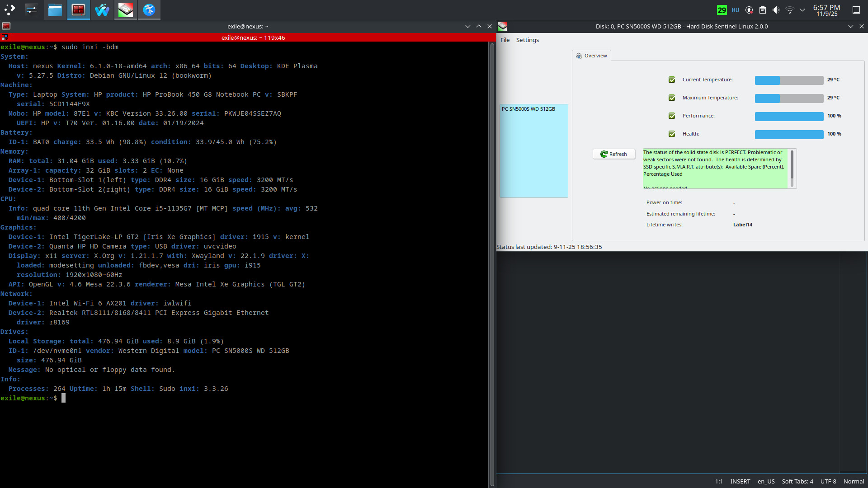Select the Overview tab
The width and height of the screenshot is (868, 488).
[x=591, y=56]
